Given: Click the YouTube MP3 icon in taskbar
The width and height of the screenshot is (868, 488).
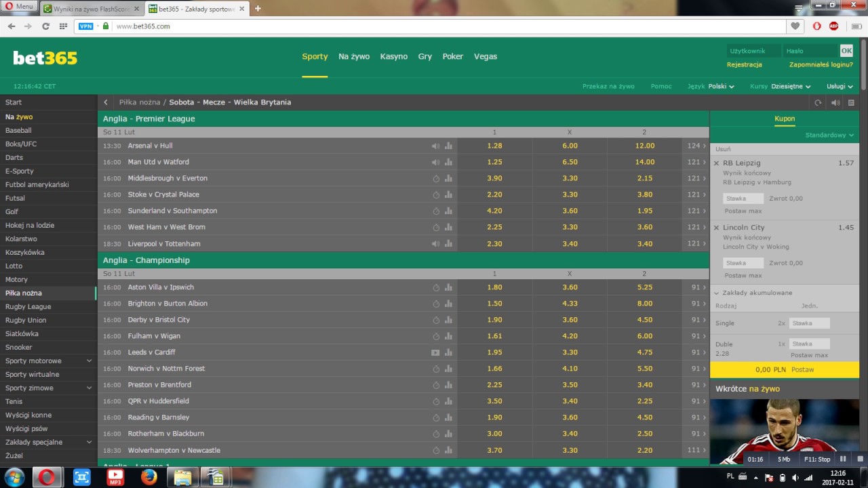Looking at the screenshot, I should (116, 477).
